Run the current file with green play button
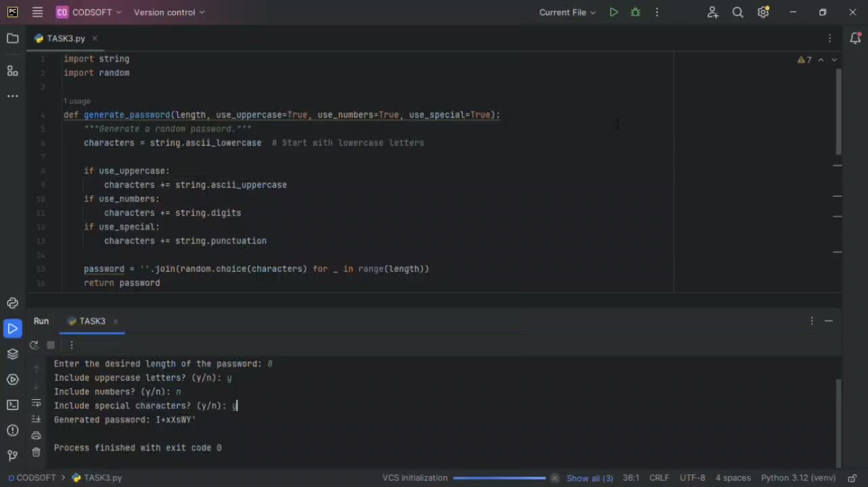 [x=613, y=12]
